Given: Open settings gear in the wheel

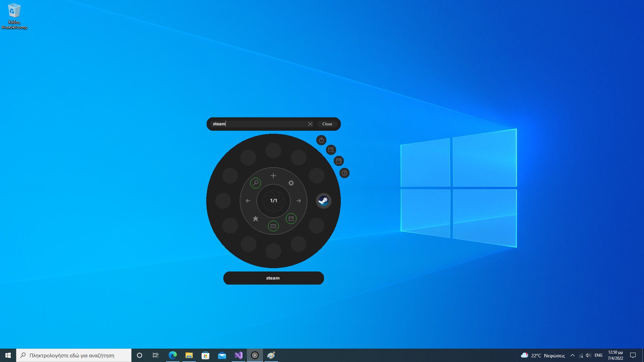Looking at the screenshot, I should [291, 183].
